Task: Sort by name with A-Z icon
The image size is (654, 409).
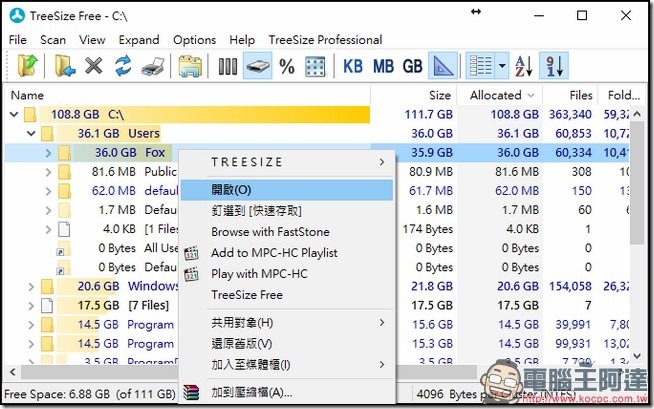Action: tap(523, 66)
